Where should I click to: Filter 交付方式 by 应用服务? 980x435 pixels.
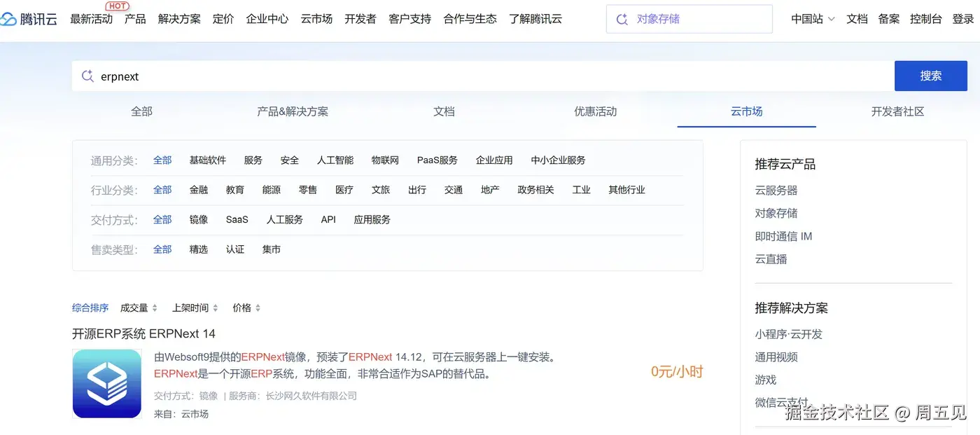click(x=372, y=220)
